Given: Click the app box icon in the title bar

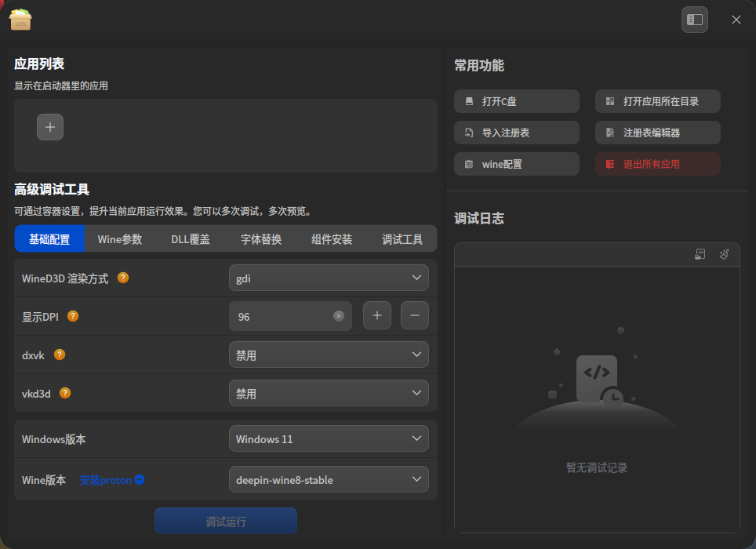Looking at the screenshot, I should tap(20, 20).
